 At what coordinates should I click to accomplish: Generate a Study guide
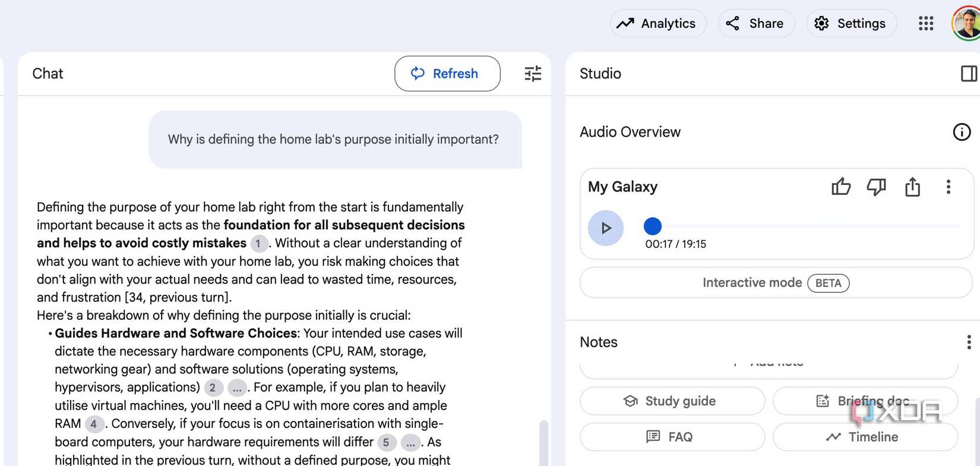coord(672,401)
